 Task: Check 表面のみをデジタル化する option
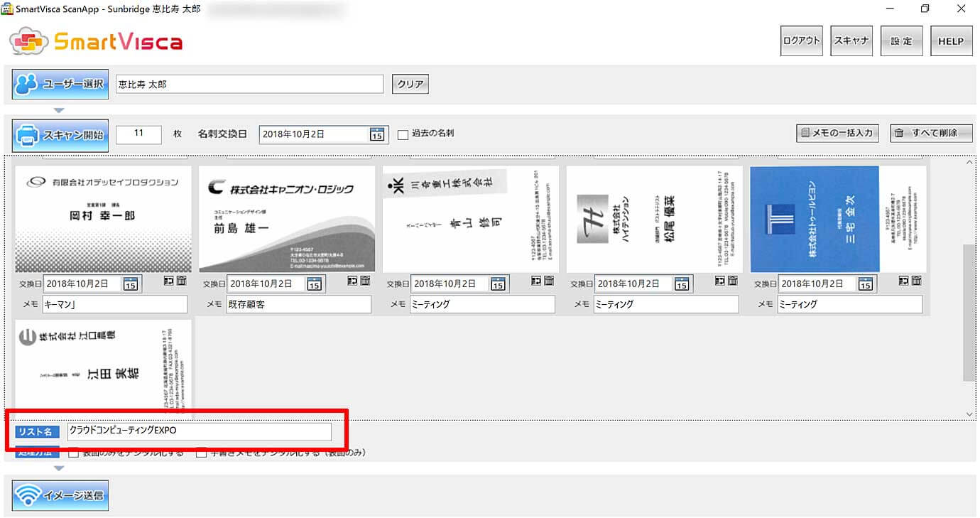click(74, 453)
